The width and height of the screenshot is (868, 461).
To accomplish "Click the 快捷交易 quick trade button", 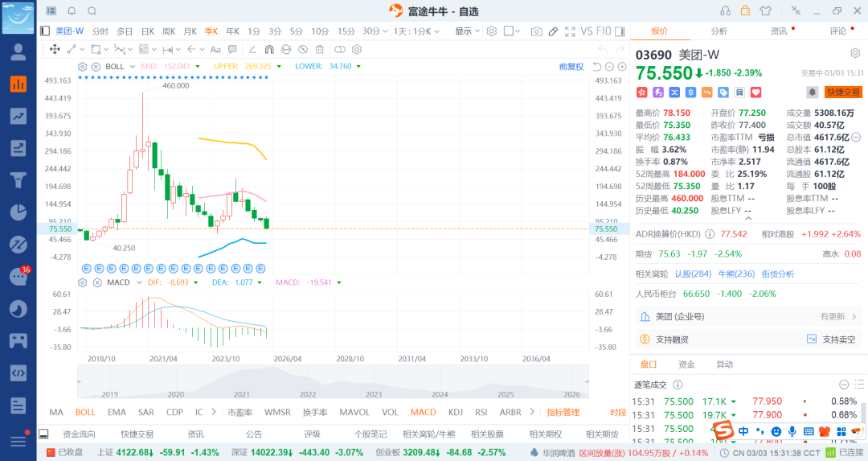I will coord(844,93).
